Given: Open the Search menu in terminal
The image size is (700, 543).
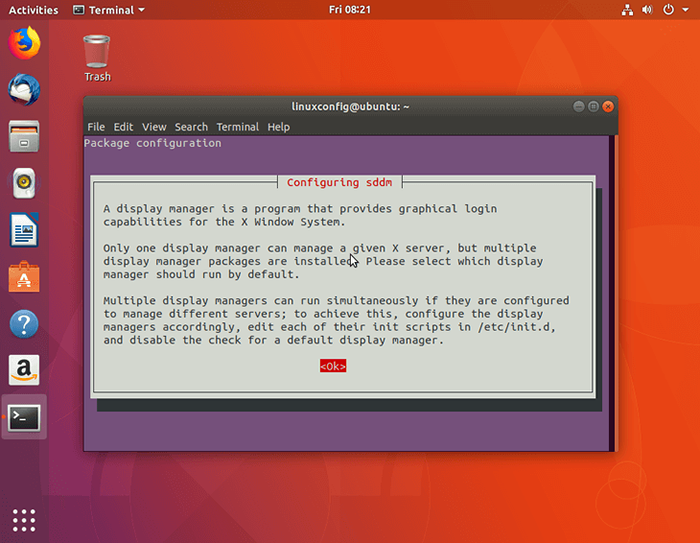Looking at the screenshot, I should click(191, 127).
